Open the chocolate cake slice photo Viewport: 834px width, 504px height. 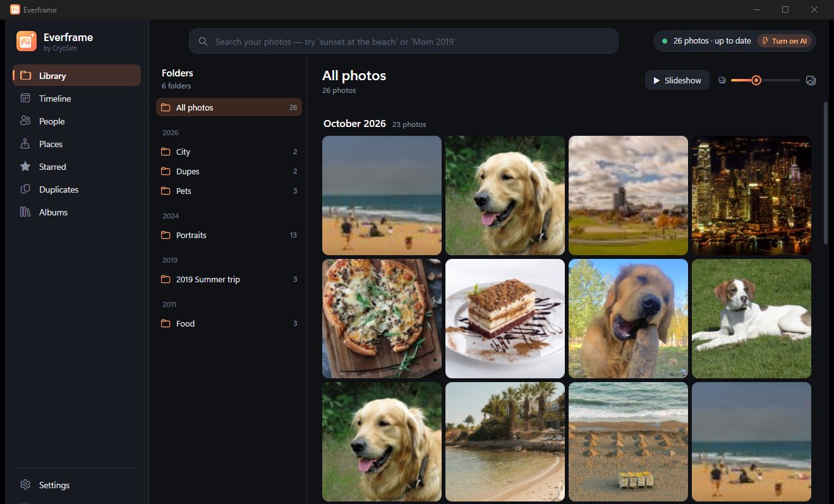505,318
